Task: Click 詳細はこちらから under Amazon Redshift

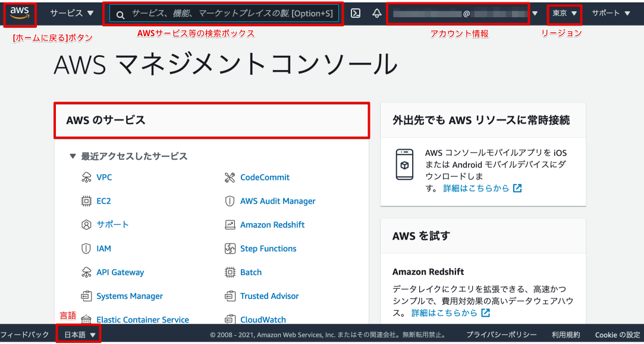Action: (444, 313)
